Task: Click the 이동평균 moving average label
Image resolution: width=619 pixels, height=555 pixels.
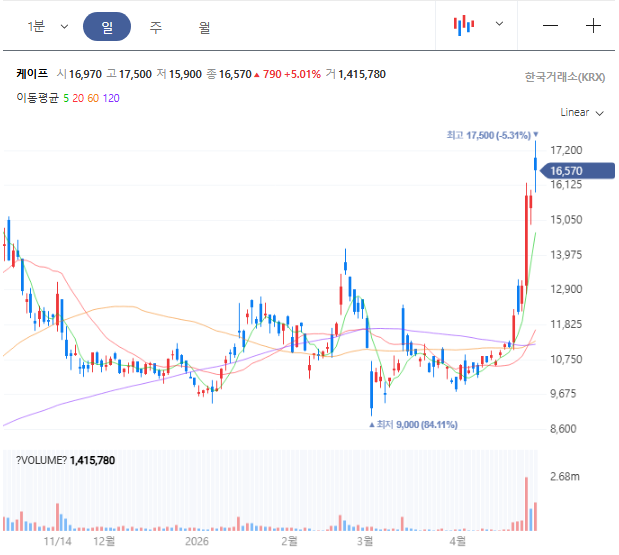Action: (38, 98)
